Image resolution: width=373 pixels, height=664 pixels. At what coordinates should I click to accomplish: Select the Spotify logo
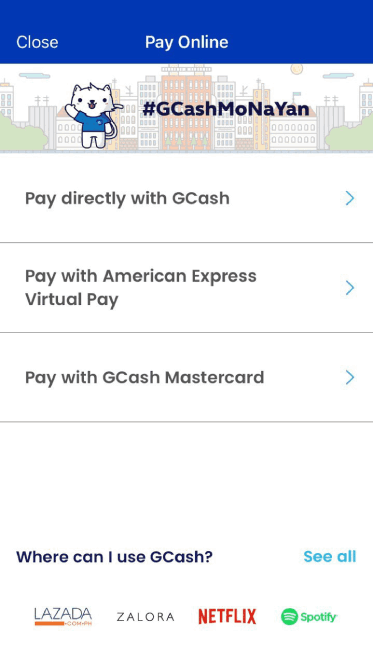click(309, 617)
